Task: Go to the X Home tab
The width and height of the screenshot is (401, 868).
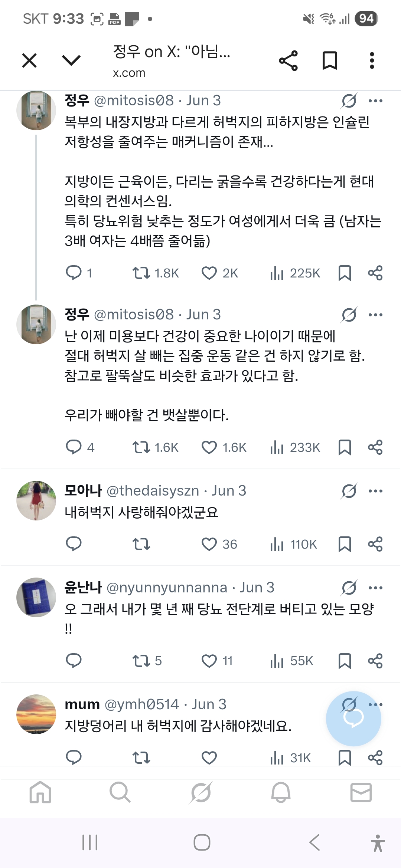Action: coord(40,792)
